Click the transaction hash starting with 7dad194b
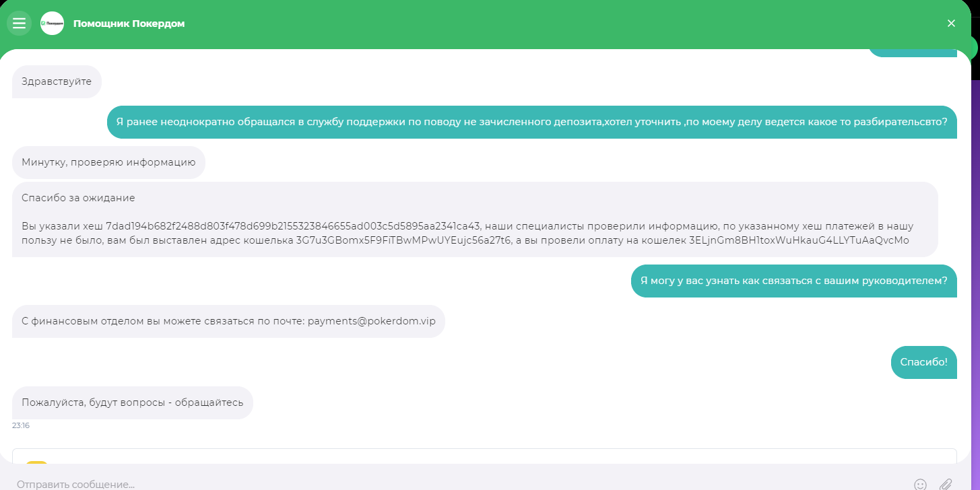 tap(293, 226)
